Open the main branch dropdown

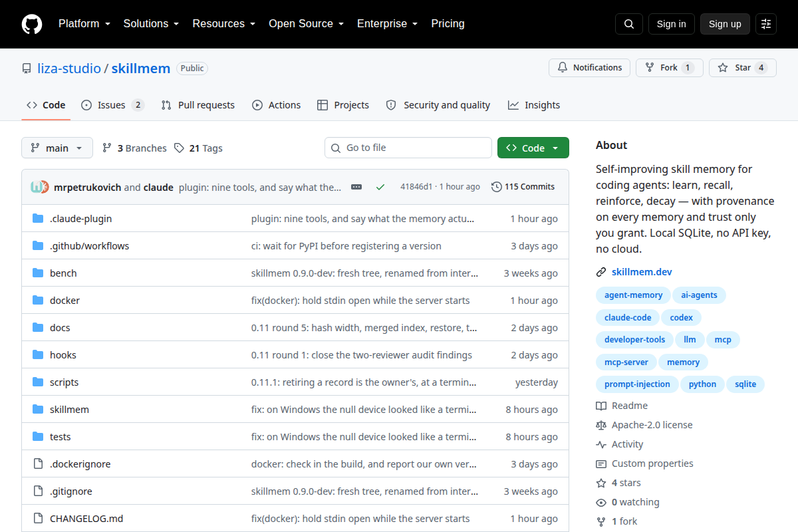tap(57, 148)
